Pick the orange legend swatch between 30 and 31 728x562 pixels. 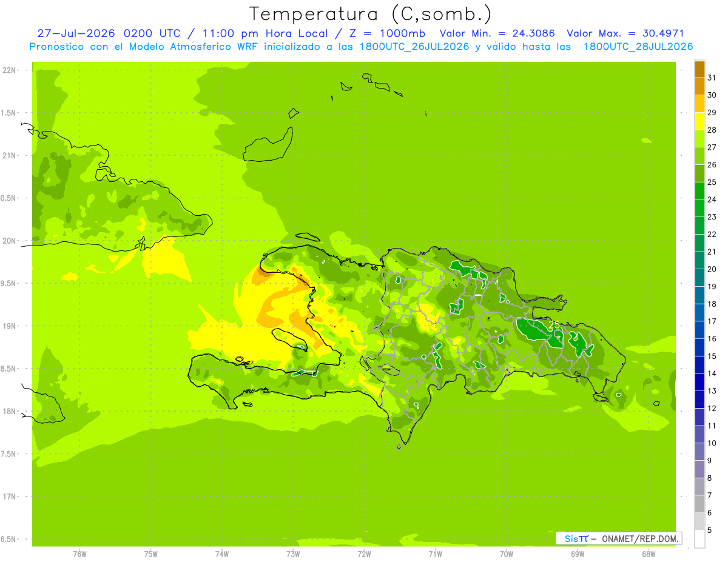699,87
